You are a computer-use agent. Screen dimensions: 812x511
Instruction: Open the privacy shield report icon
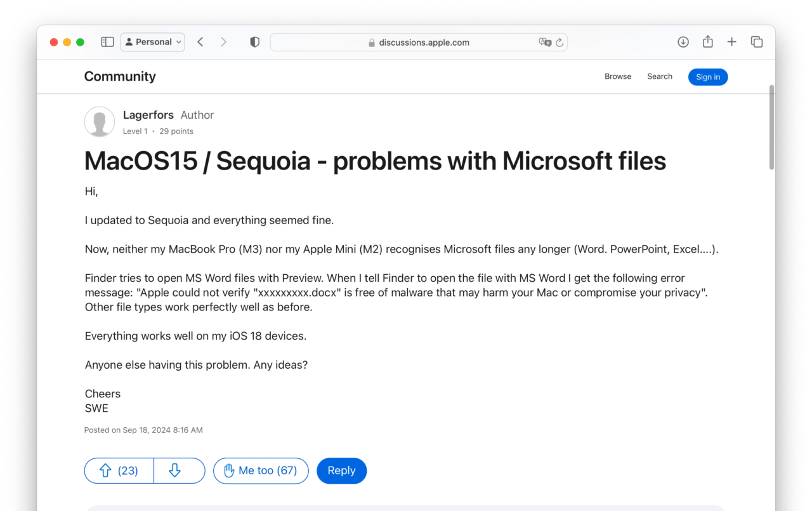[254, 42]
